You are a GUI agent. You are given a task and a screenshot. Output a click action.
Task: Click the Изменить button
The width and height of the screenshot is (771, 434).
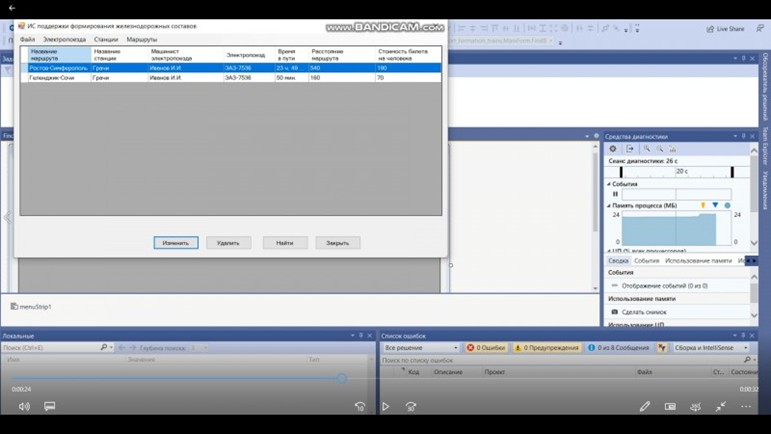coord(176,243)
